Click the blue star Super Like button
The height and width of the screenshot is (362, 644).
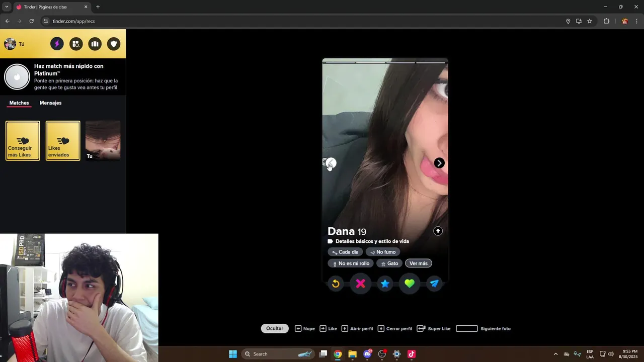click(x=385, y=284)
